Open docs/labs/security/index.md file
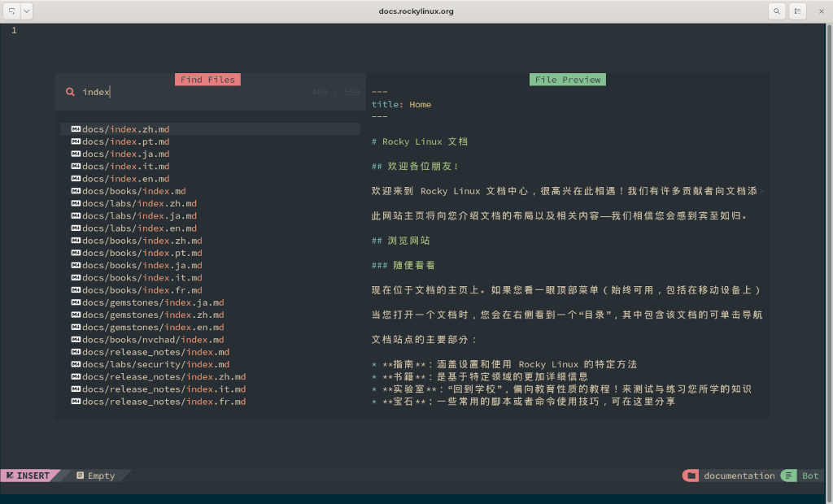833x504 pixels. click(155, 365)
